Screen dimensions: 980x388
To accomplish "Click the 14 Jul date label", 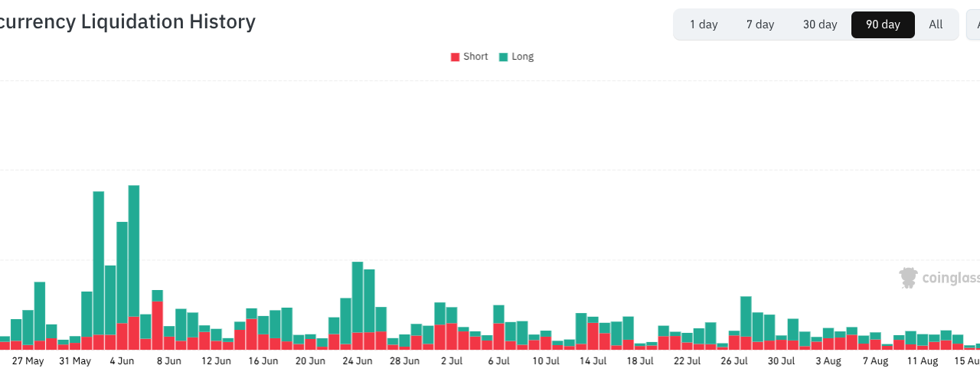I will pos(593,361).
